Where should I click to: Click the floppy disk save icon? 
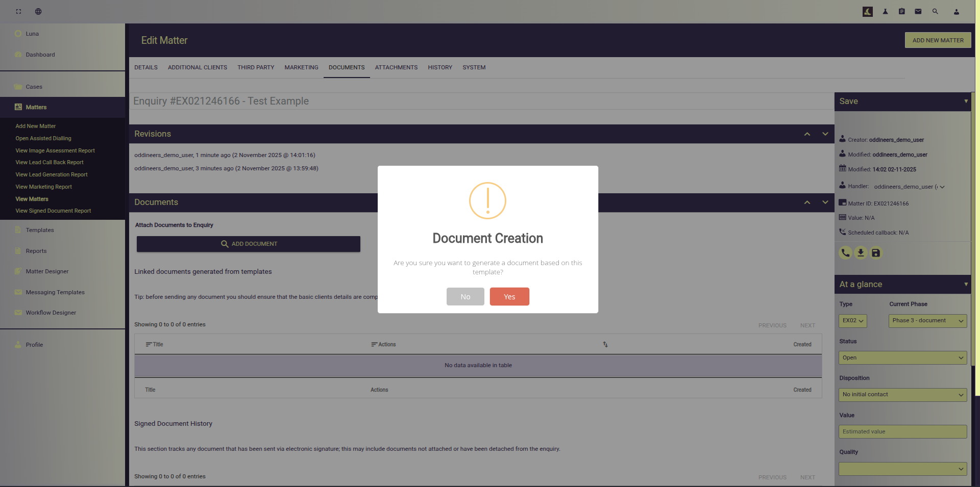(876, 253)
